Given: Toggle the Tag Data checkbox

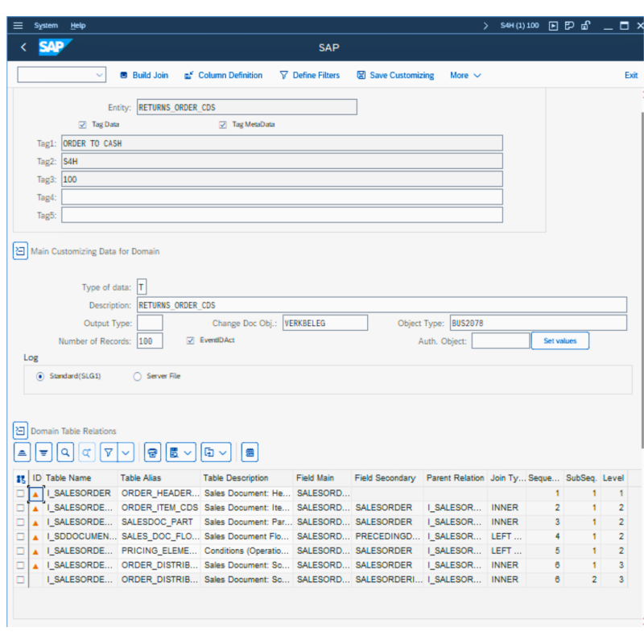Looking at the screenshot, I should [82, 125].
